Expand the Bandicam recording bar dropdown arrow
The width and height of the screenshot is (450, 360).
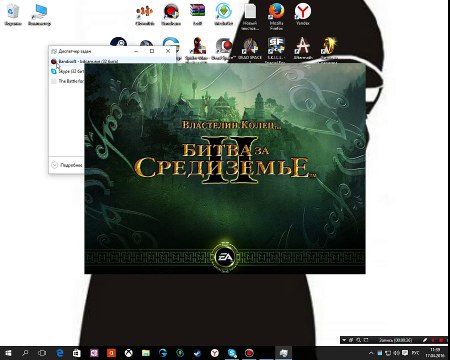pyautogui.click(x=344, y=340)
